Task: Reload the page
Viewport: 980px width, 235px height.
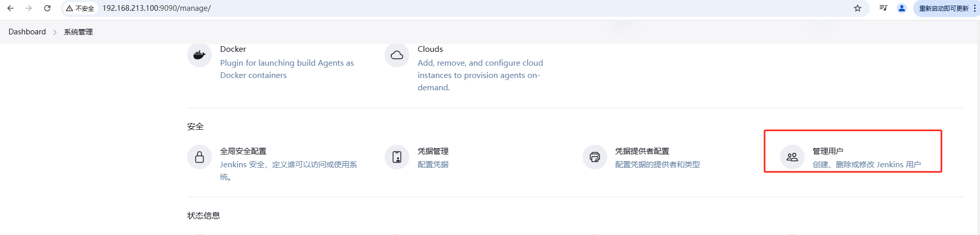Action: (47, 8)
